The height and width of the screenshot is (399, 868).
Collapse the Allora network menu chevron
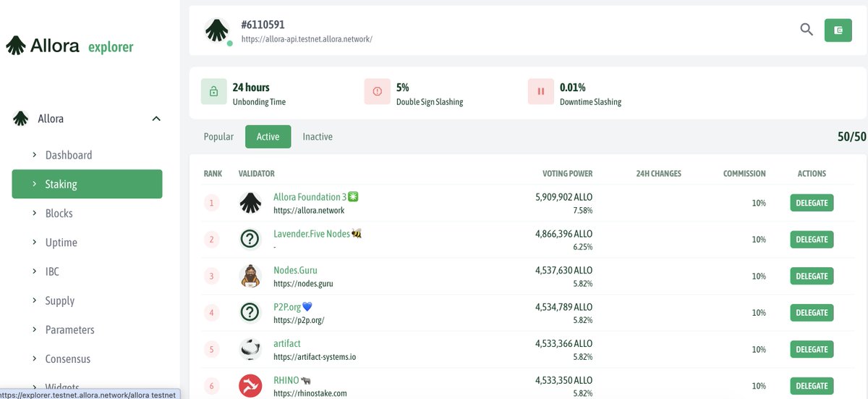156,119
